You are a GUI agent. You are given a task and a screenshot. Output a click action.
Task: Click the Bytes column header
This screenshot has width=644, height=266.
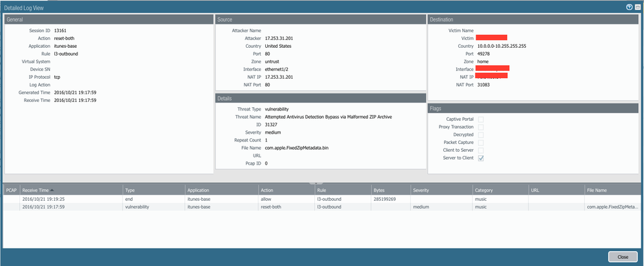click(x=391, y=190)
